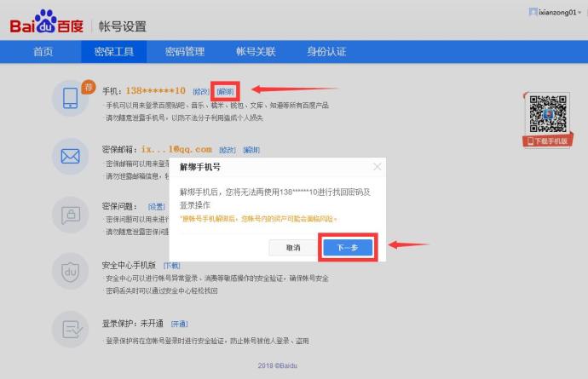Click 修改 link for security email
This screenshot has height=379, width=588.
228,150
